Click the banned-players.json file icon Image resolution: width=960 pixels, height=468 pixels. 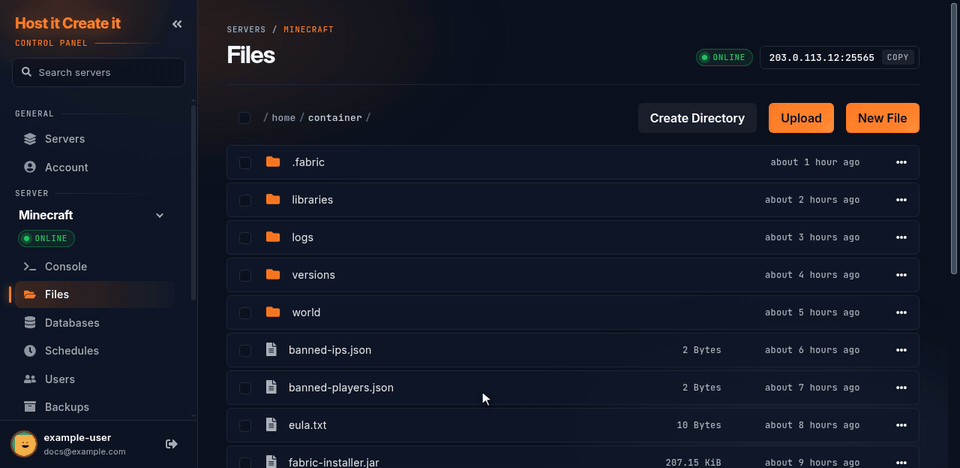click(271, 387)
